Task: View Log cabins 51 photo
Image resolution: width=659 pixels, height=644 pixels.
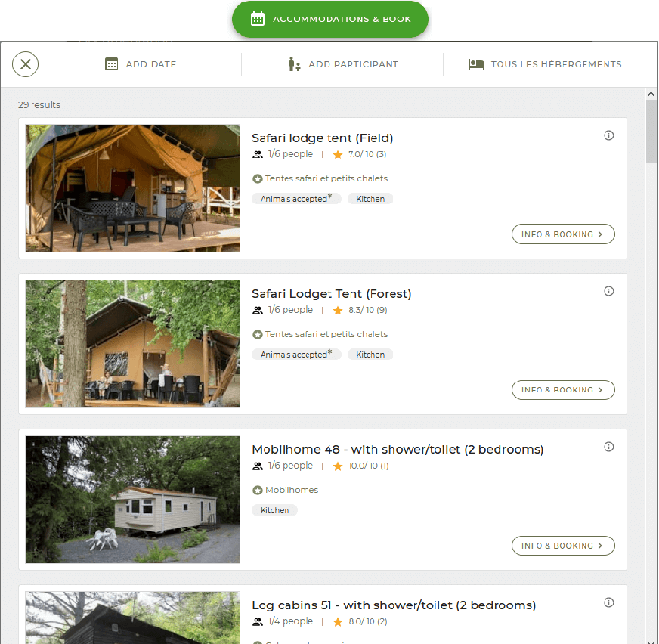Action: (x=132, y=618)
